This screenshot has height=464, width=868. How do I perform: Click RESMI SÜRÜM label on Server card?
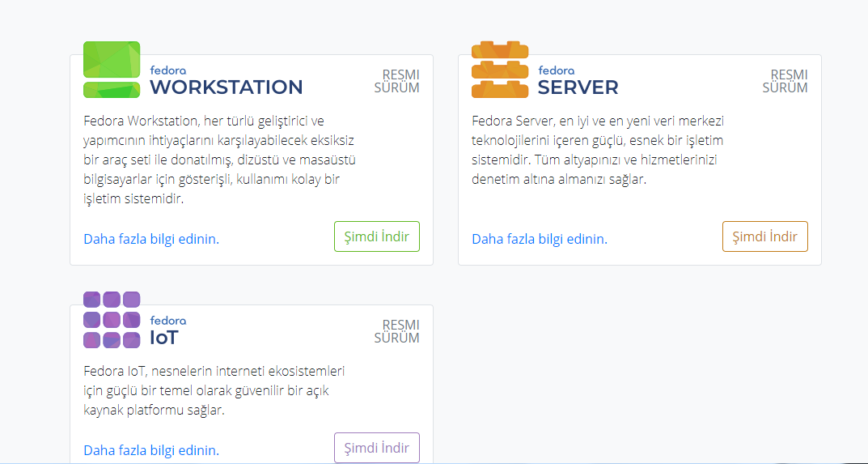(785, 81)
